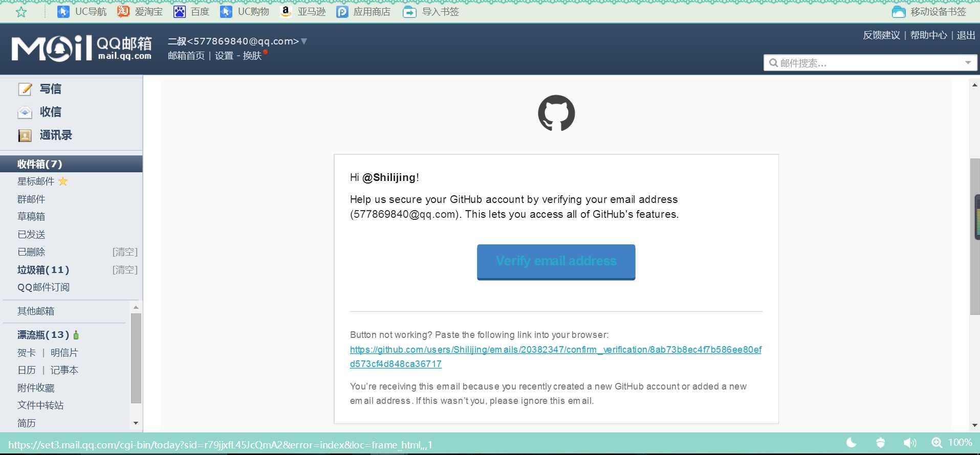Click the GitHub confirm_verification URL link

pyautogui.click(x=556, y=357)
